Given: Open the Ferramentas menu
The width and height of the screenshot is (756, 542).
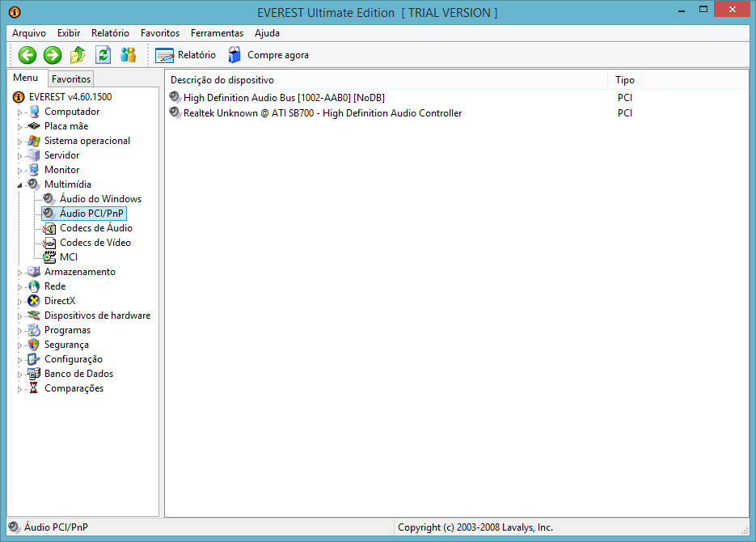Looking at the screenshot, I should pos(217,33).
